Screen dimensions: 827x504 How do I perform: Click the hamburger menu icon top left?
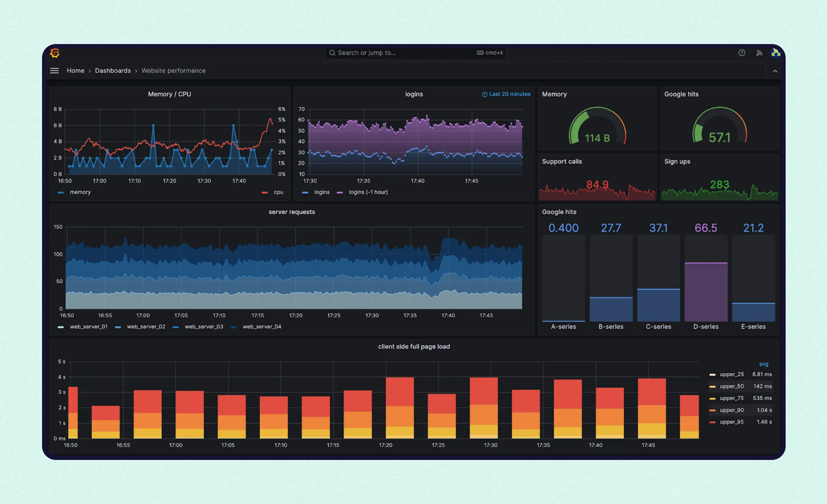54,70
